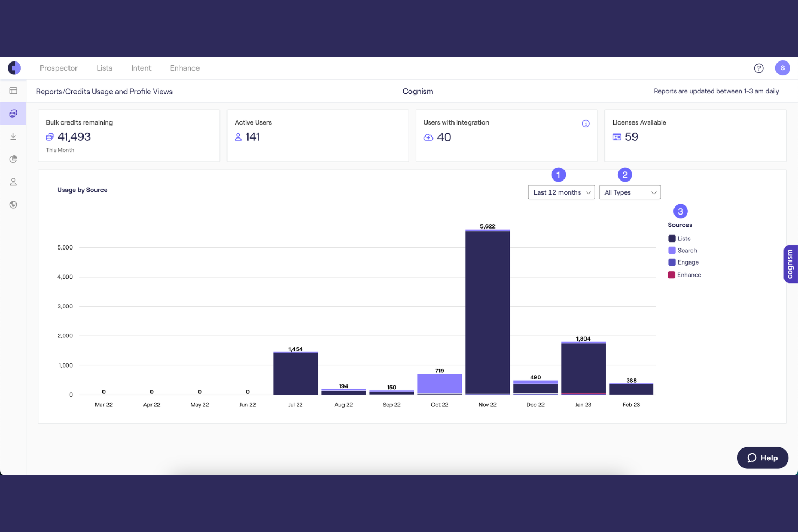This screenshot has width=798, height=532.
Task: Switch to the Intent tab
Action: pyautogui.click(x=141, y=68)
